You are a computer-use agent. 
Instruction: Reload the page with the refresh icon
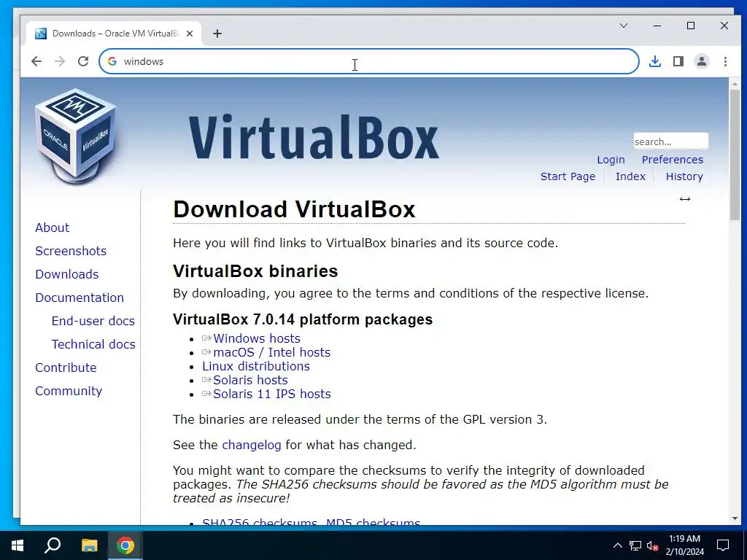click(x=83, y=61)
